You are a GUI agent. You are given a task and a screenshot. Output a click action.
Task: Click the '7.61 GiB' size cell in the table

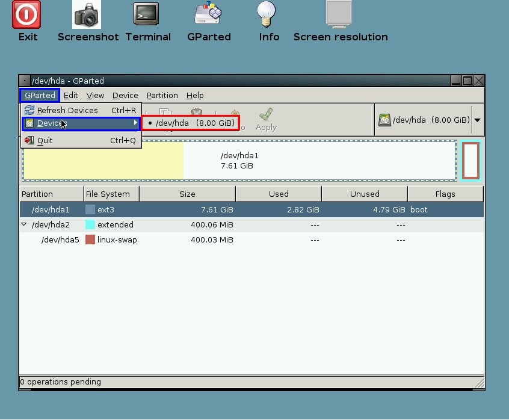pyautogui.click(x=217, y=209)
